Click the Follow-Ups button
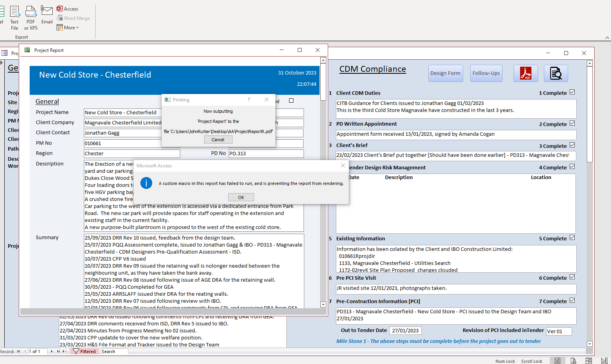The height and width of the screenshot is (364, 611). pyautogui.click(x=486, y=73)
